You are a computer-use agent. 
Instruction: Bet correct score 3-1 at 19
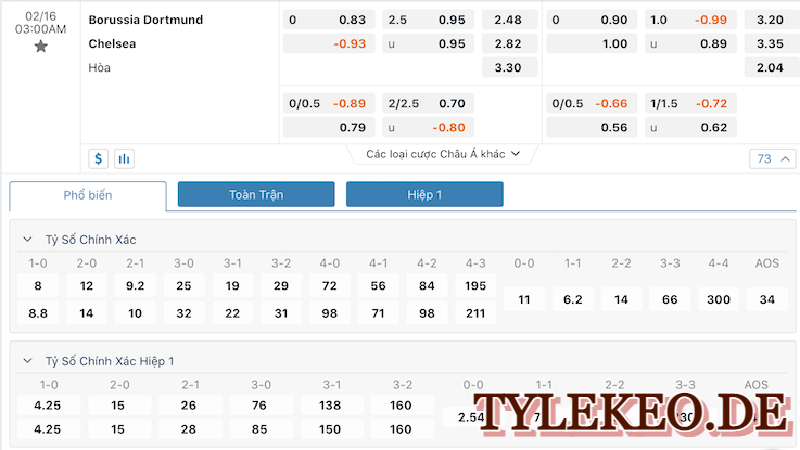232,286
